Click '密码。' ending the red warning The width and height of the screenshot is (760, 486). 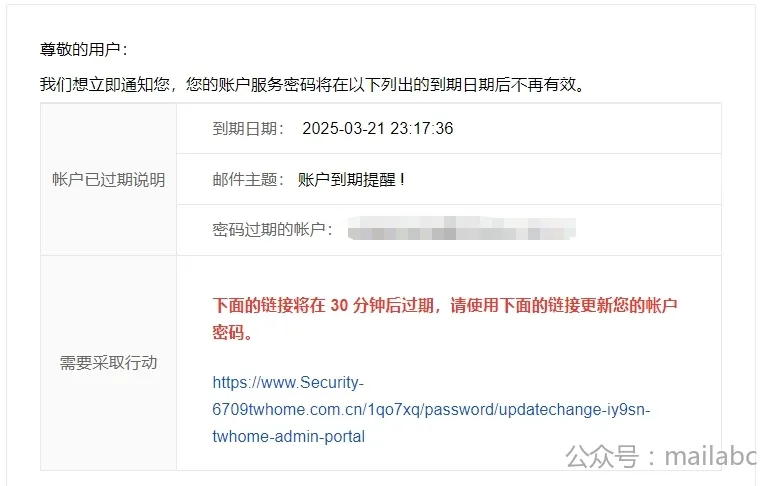[x=233, y=333]
